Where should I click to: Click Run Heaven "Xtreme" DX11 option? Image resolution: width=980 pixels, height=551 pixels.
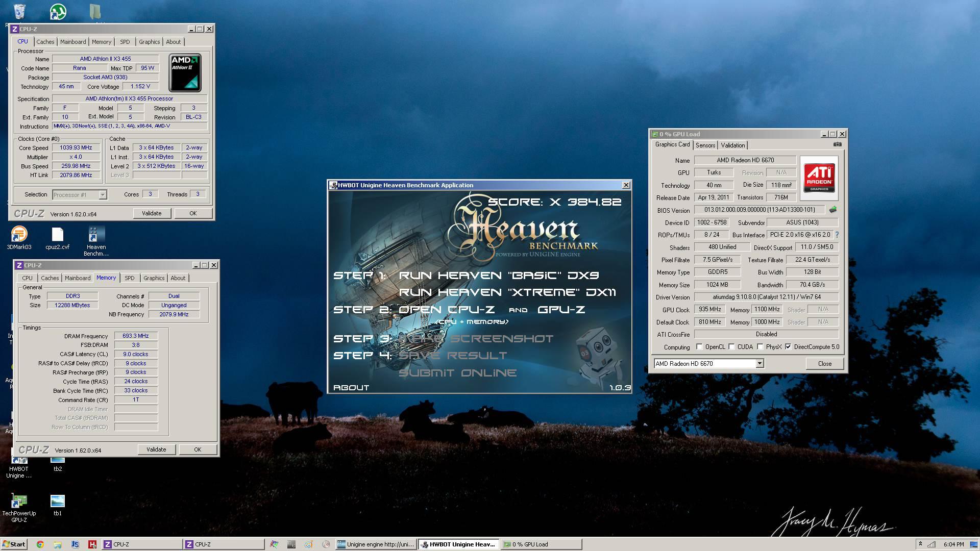click(507, 292)
